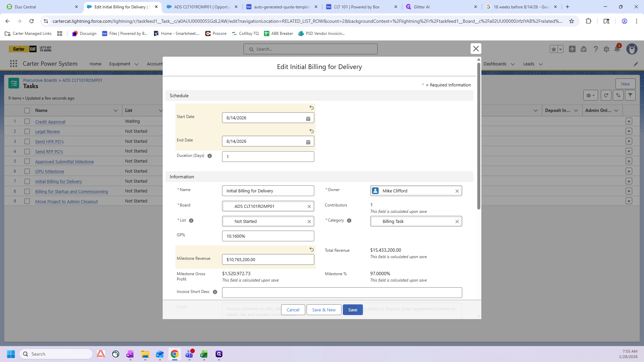Click the undo icon above End Date

tap(311, 131)
